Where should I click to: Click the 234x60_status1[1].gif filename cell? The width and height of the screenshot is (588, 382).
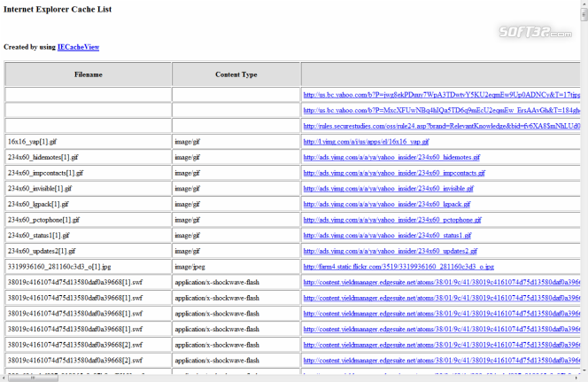pyautogui.click(x=89, y=235)
